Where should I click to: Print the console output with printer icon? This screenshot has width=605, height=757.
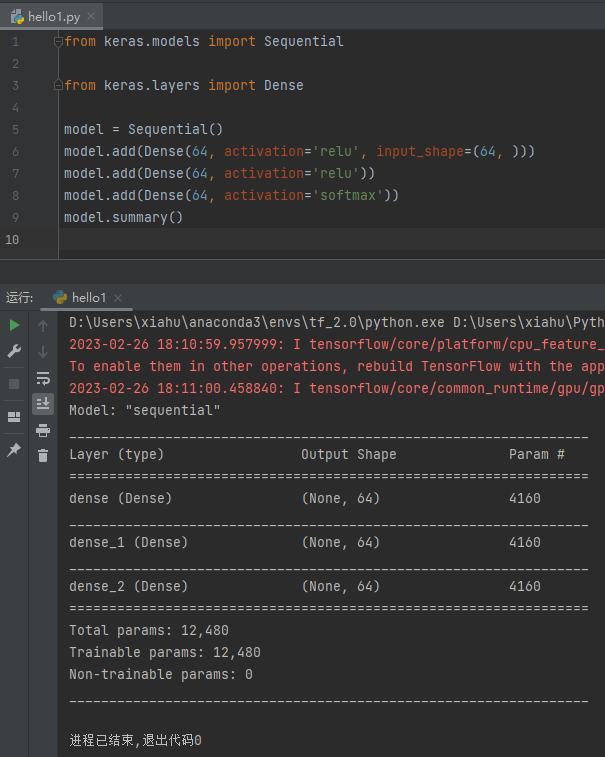point(43,430)
